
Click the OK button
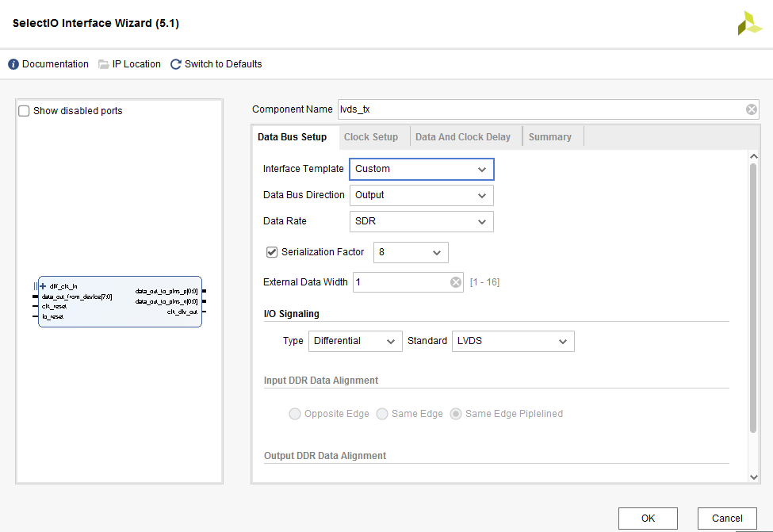(x=648, y=519)
